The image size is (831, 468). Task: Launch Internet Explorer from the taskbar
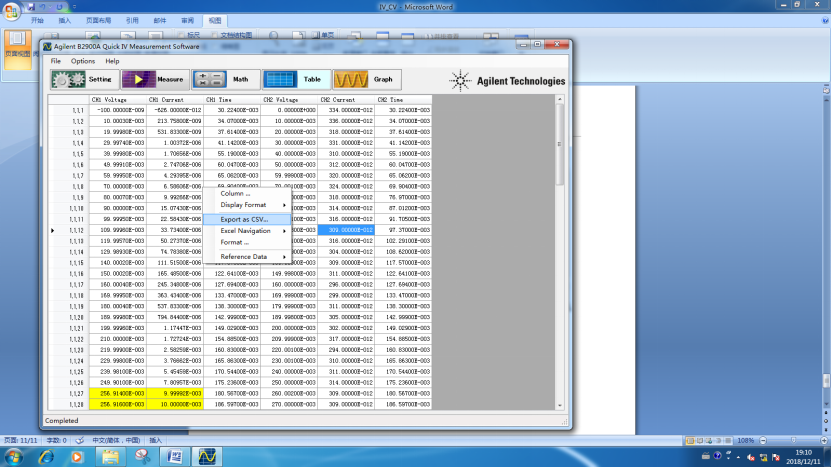click(x=46, y=456)
